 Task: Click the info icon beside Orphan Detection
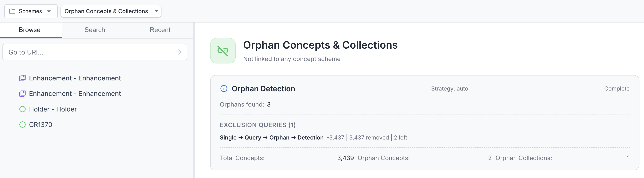[x=223, y=89]
